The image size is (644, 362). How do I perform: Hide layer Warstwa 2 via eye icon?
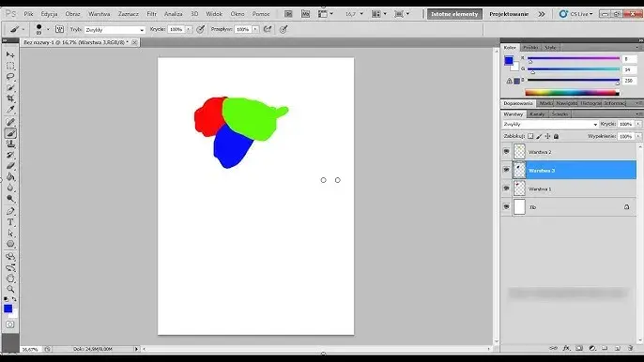(506, 152)
